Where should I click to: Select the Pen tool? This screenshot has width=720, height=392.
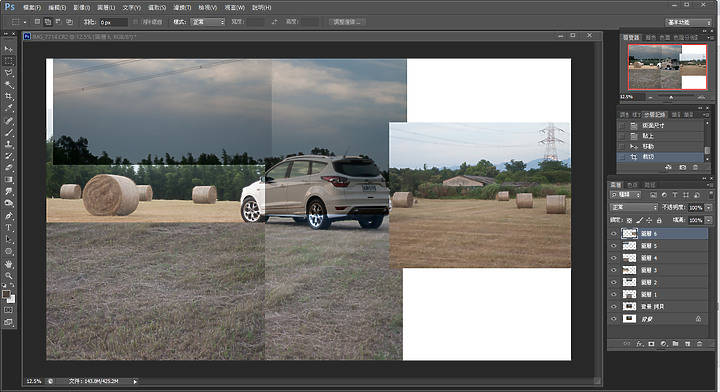(9, 216)
